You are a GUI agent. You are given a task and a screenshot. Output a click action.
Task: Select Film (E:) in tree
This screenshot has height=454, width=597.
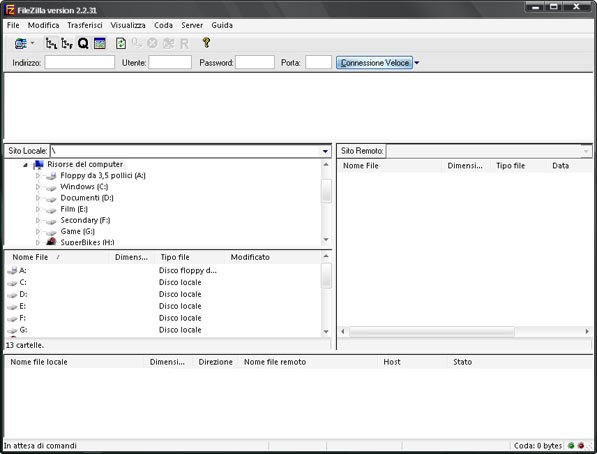(74, 209)
